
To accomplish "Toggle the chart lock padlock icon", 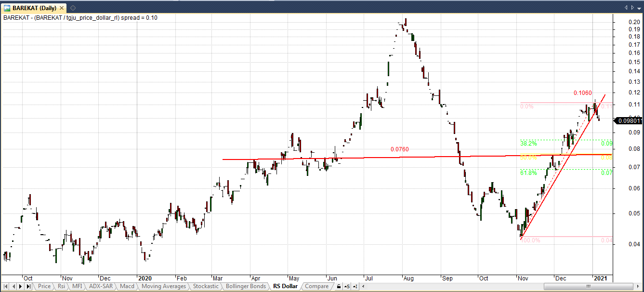I will tap(339, 286).
